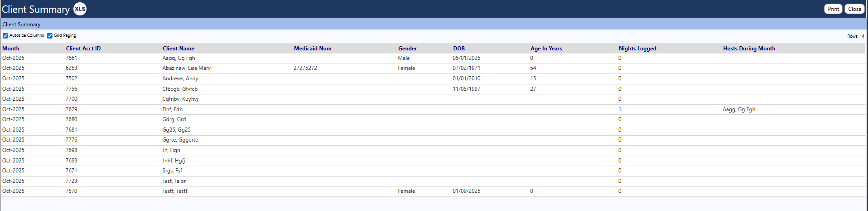Click account ID 7679
The width and height of the screenshot is (868, 211).
click(x=71, y=109)
